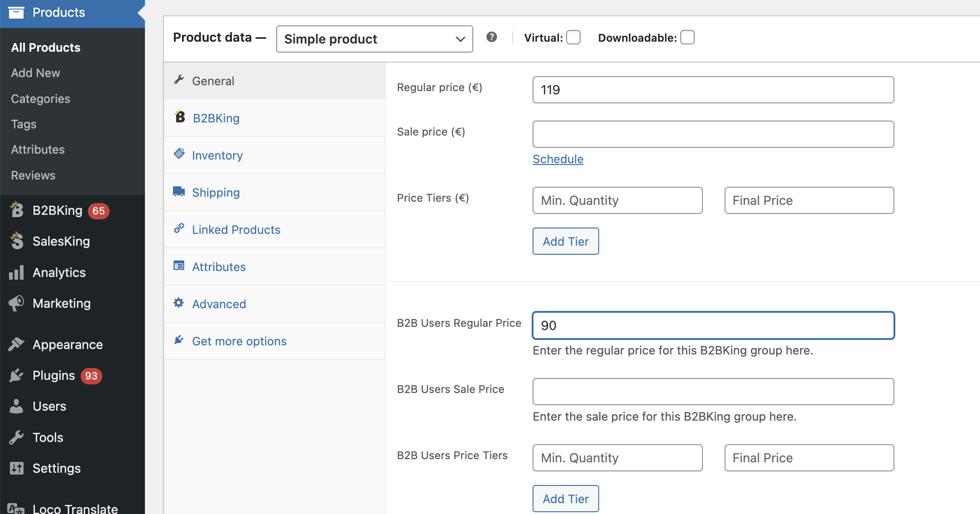Click the B2B Users Regular Price field
This screenshot has width=980, height=514.
click(x=713, y=325)
